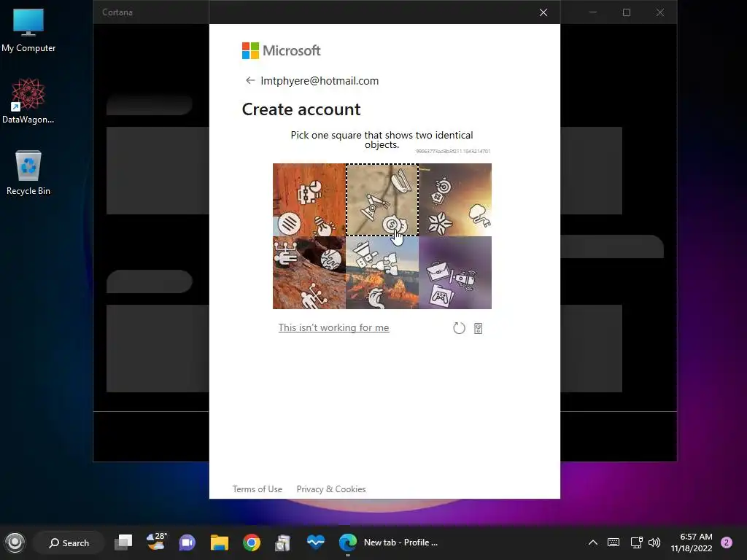The width and height of the screenshot is (747, 560).
Task: Open Privacy & Cookies link
Action: coord(331,489)
